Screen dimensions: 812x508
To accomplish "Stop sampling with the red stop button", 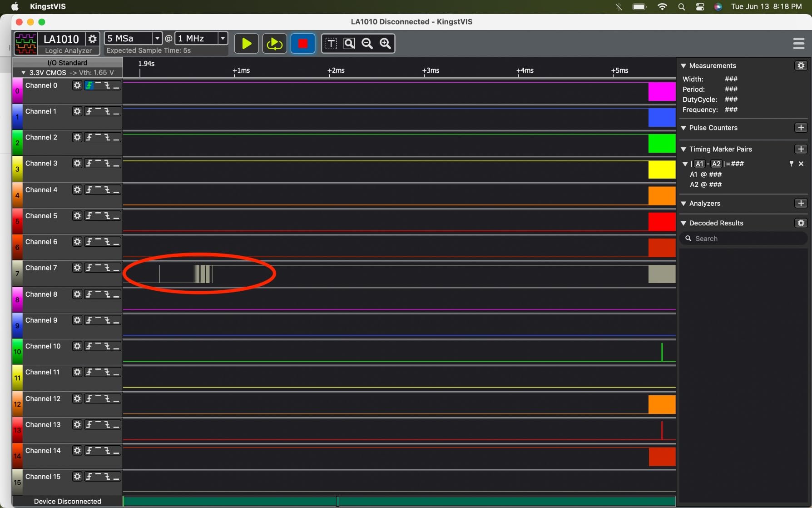I will tap(302, 44).
